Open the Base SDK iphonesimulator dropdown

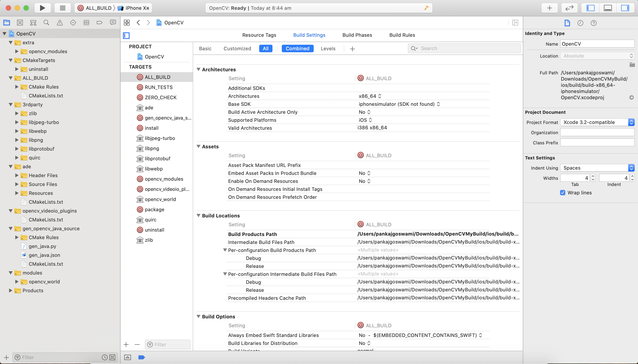[399, 104]
